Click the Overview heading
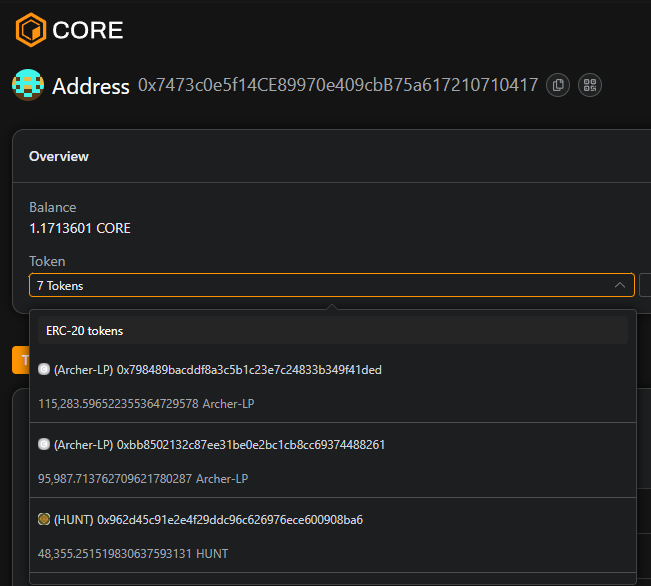This screenshot has width=651, height=586. [x=59, y=157]
